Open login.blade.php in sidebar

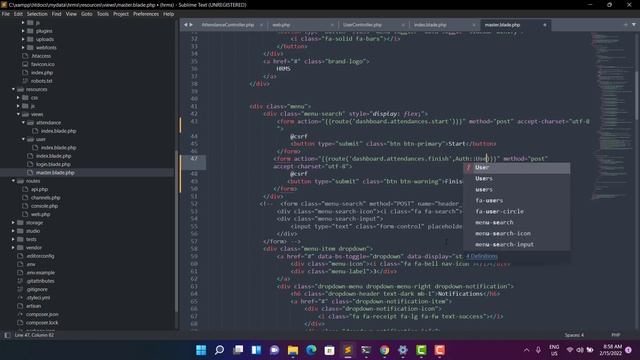(x=53, y=164)
